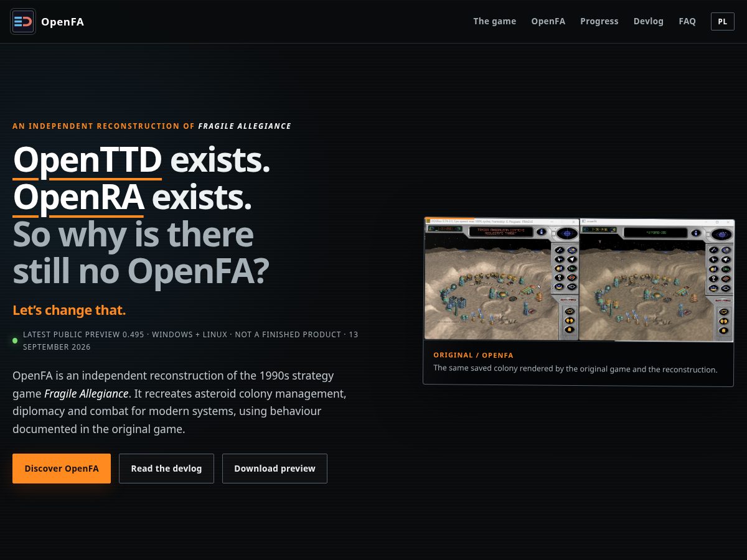Click the latest public preview 0.495 status line
The height and width of the screenshot is (560, 747).
click(x=190, y=341)
